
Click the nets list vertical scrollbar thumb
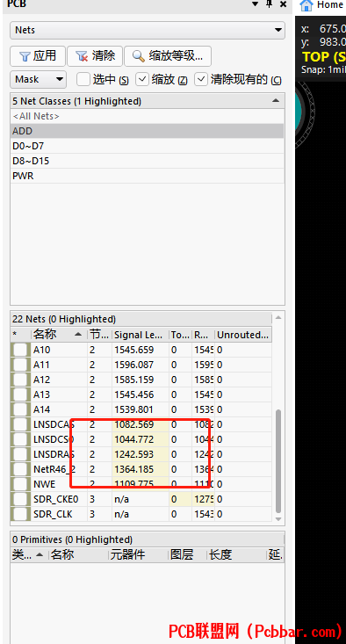click(x=278, y=460)
